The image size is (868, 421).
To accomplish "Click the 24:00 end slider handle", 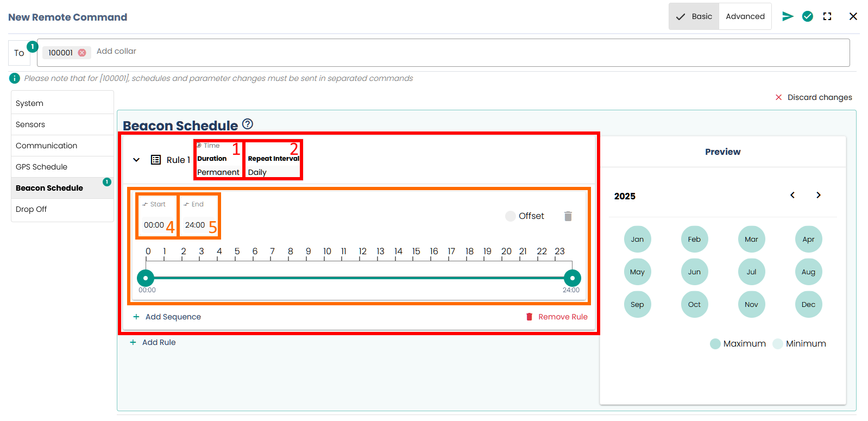I will (572, 278).
